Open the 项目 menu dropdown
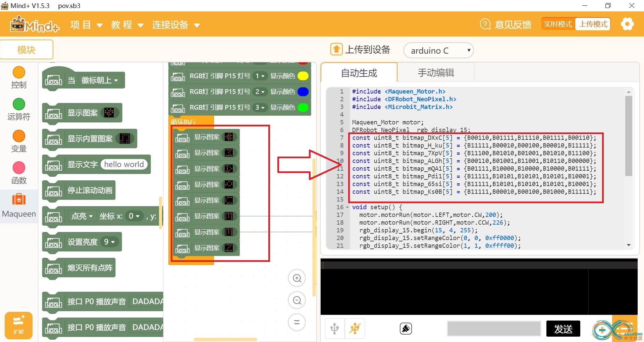 pyautogui.click(x=86, y=25)
